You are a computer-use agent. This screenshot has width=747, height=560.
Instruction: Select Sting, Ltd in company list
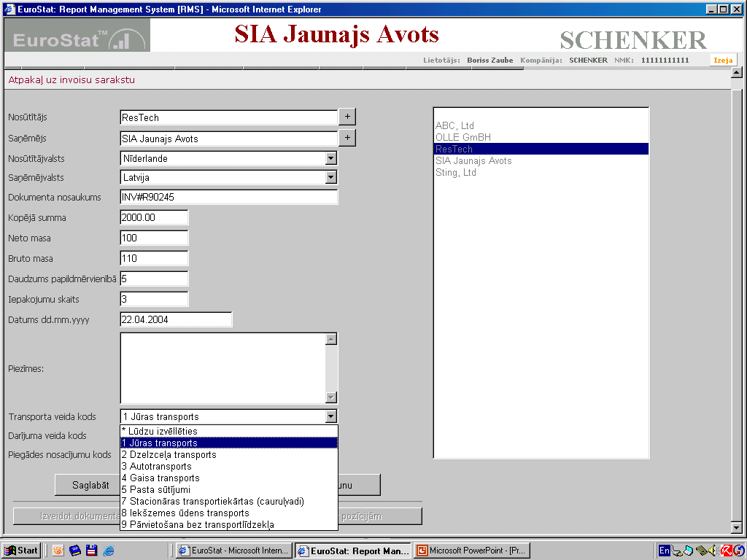[541, 172]
